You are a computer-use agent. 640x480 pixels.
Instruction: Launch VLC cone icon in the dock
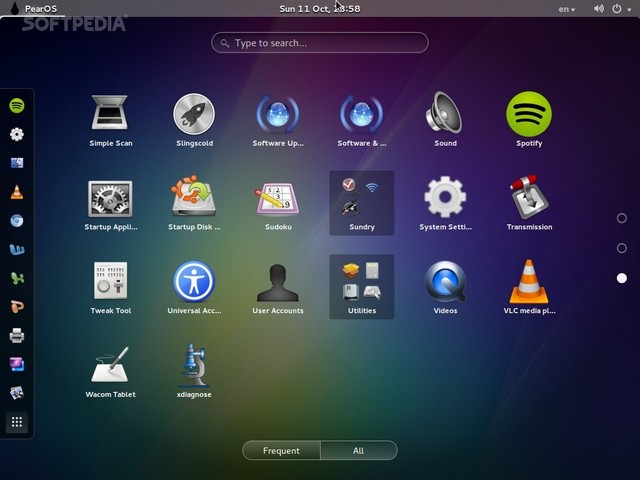[17, 192]
